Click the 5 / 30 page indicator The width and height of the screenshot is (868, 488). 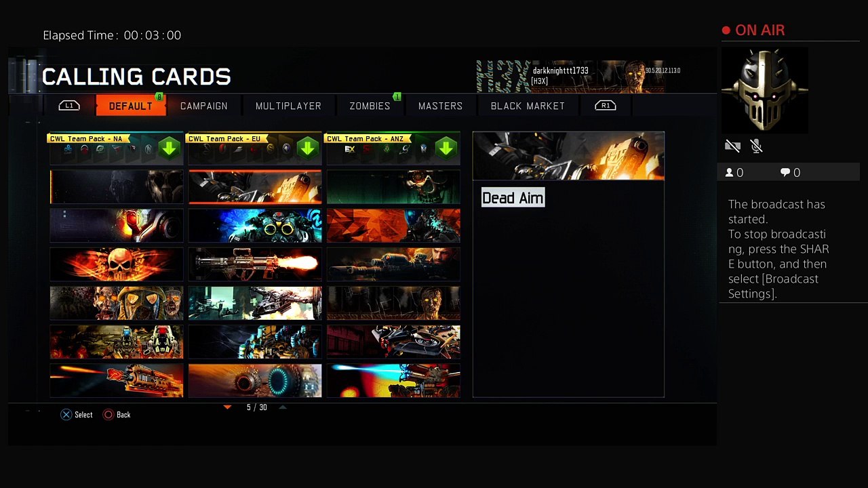click(x=257, y=407)
